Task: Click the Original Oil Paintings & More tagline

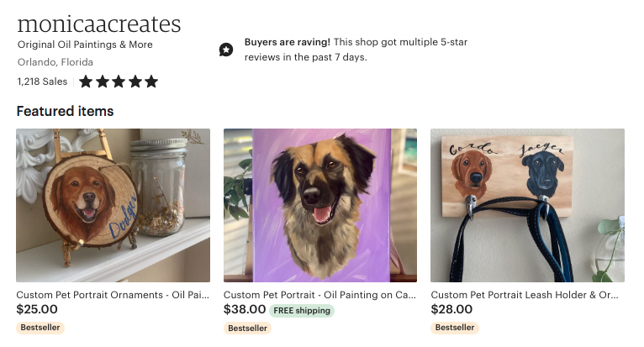Action: 85,45
